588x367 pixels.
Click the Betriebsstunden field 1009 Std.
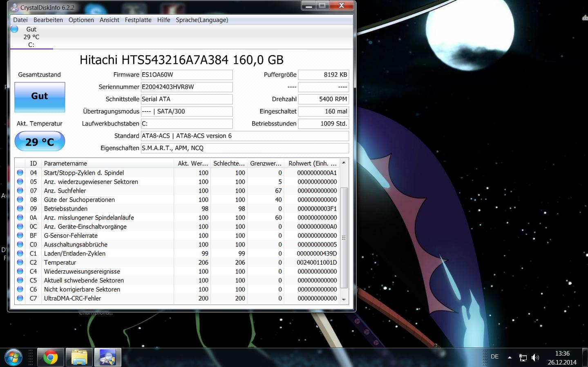[x=324, y=124]
